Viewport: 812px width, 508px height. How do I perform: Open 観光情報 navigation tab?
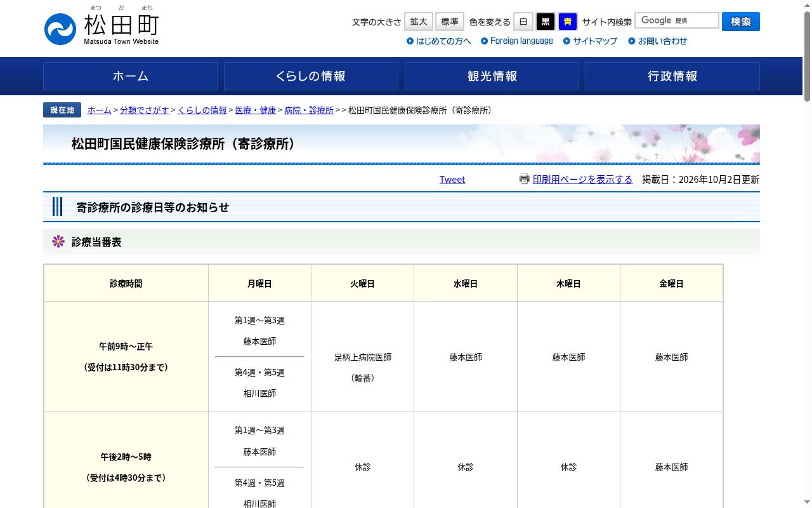[492, 76]
